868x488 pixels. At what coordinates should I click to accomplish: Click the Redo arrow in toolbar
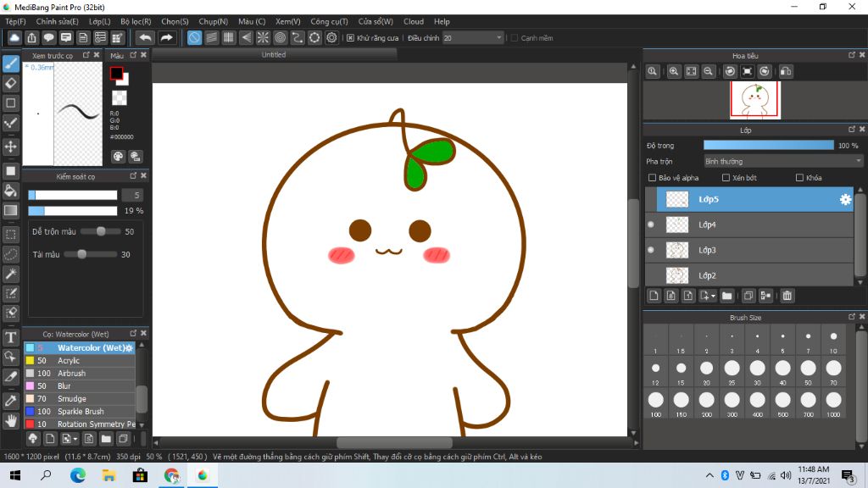[166, 37]
